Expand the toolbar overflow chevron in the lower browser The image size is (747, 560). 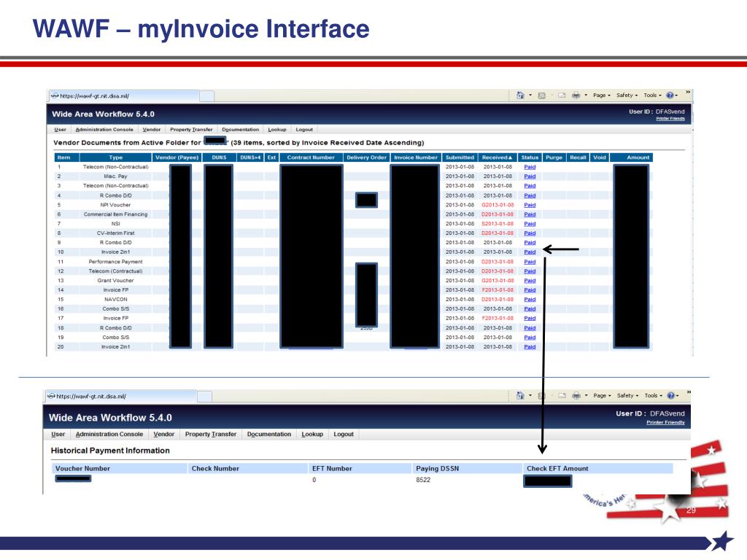pyautogui.click(x=689, y=392)
